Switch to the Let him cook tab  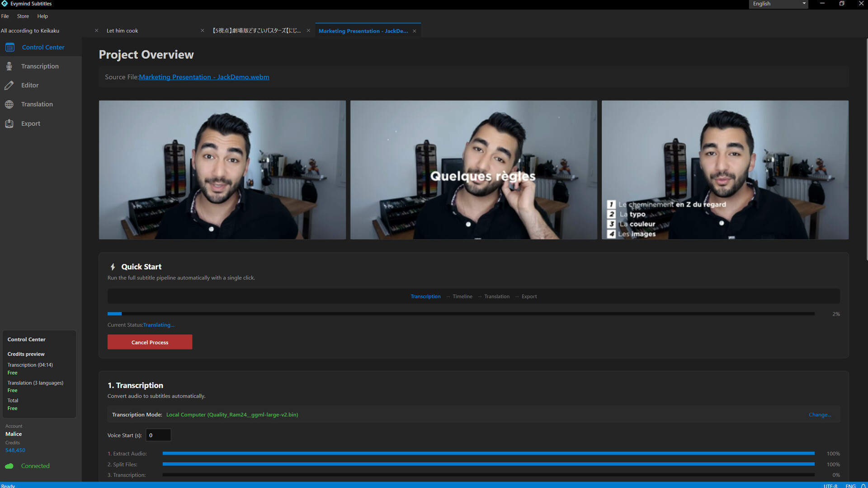(123, 31)
